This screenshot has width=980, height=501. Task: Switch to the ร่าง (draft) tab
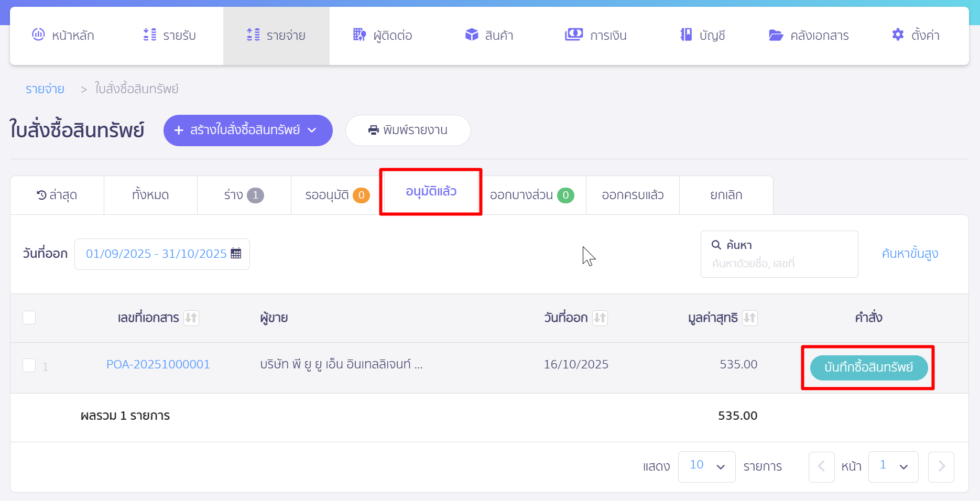pos(244,194)
